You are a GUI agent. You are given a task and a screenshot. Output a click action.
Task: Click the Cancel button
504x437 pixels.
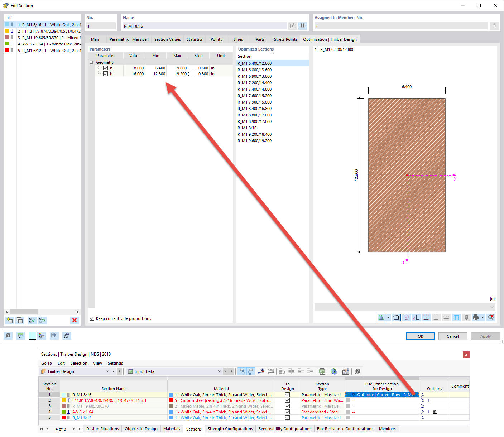coord(453,336)
